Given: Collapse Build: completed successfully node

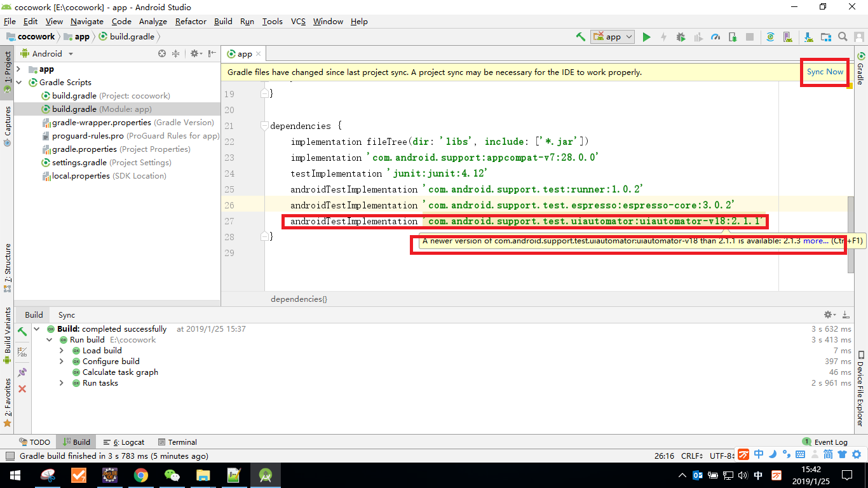Looking at the screenshot, I should pyautogui.click(x=37, y=329).
